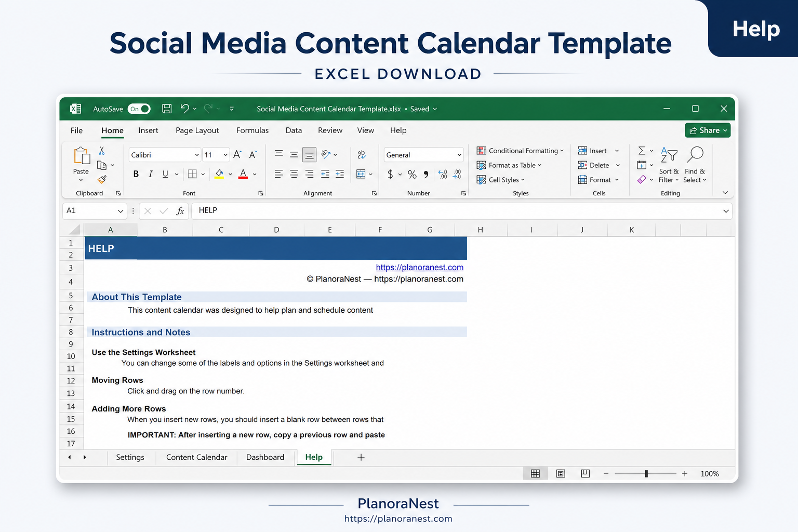Click the Format Painter brush icon
Image resolution: width=798 pixels, height=532 pixels.
[x=102, y=179]
